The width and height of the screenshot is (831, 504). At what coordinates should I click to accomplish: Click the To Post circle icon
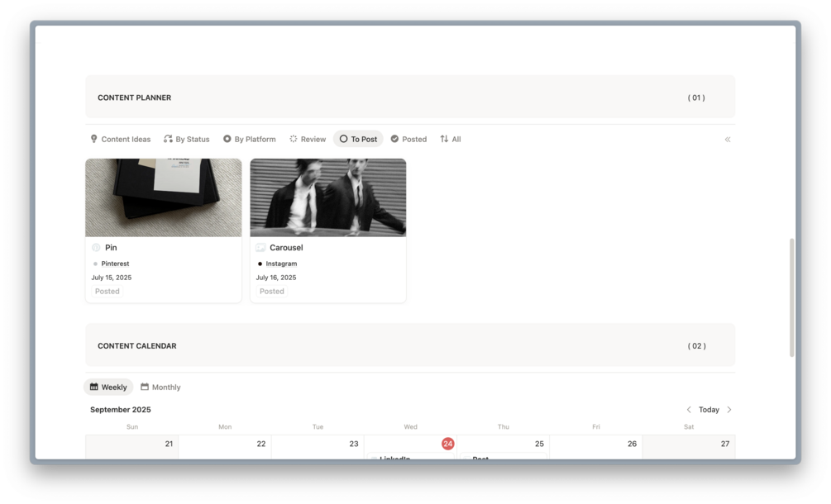pos(343,139)
